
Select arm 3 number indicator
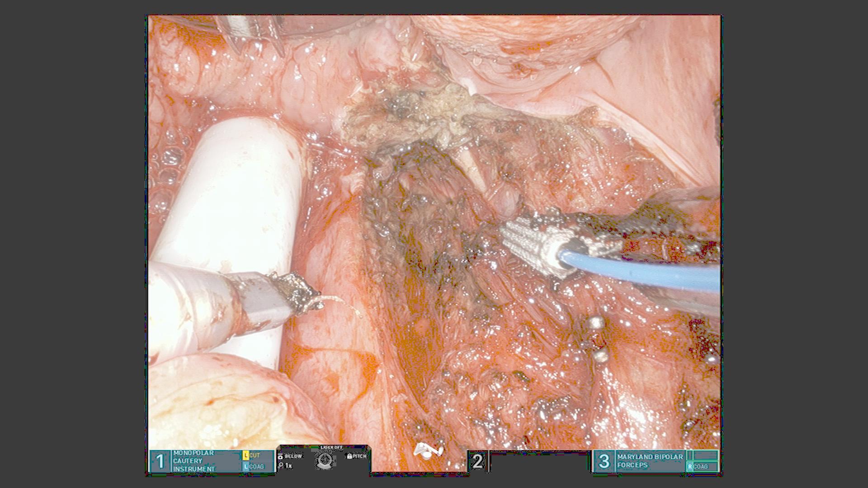point(604,461)
